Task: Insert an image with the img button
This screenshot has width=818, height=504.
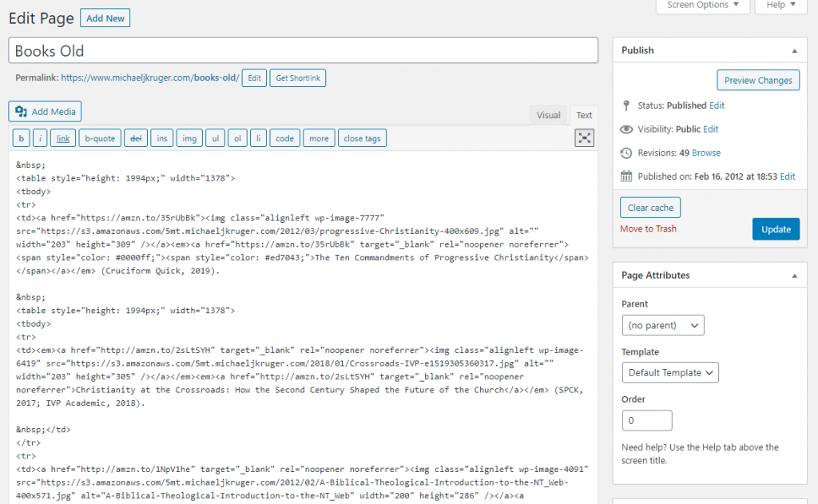Action: 189,138
